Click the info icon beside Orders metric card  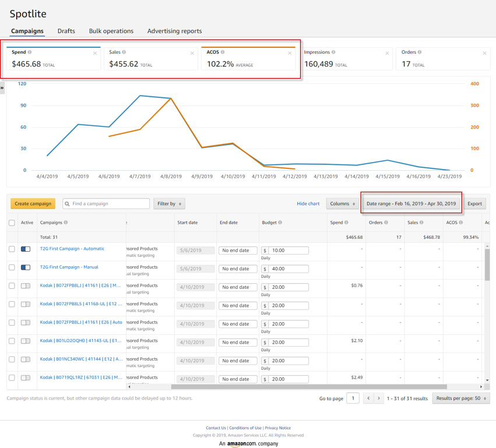(x=419, y=52)
